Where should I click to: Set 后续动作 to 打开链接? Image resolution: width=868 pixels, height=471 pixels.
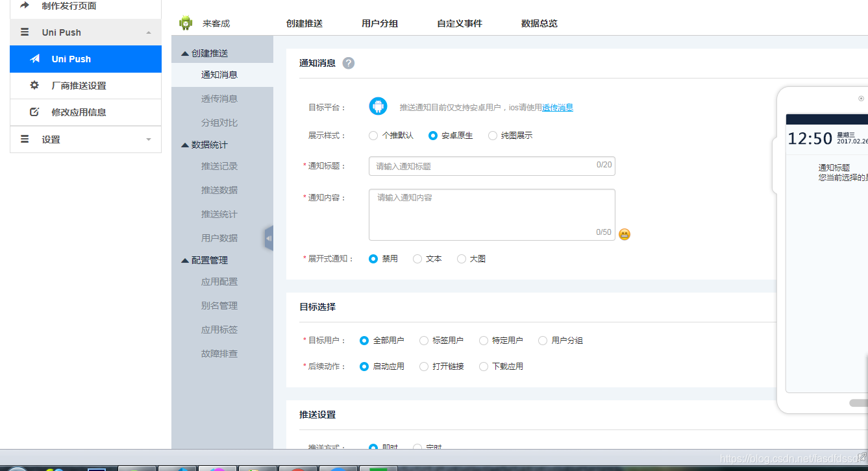[425, 366]
